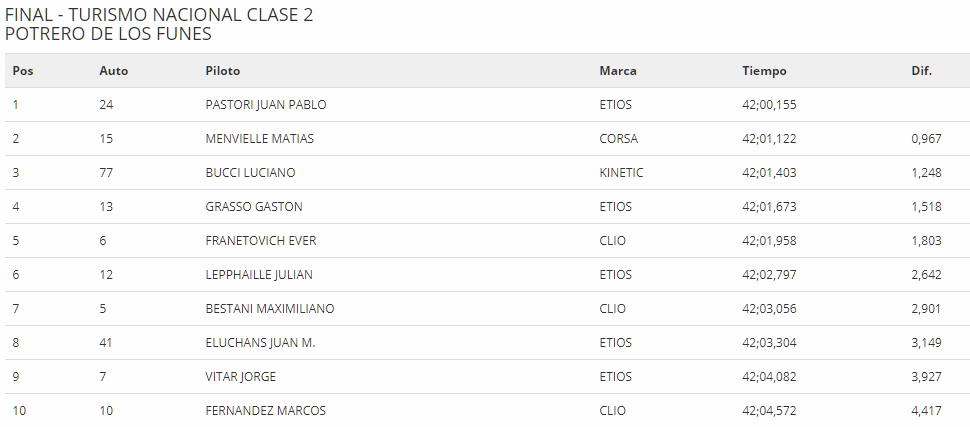
Task: Click the Marca column header
Action: pyautogui.click(x=618, y=71)
